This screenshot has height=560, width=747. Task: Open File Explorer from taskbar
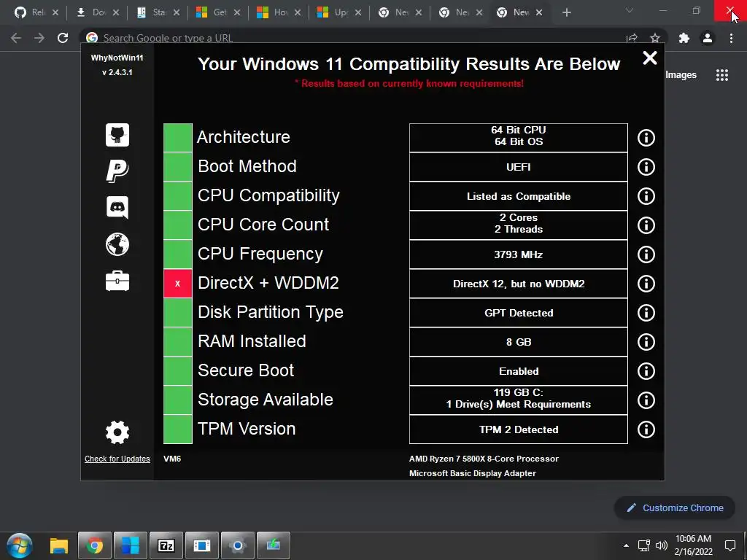59,545
